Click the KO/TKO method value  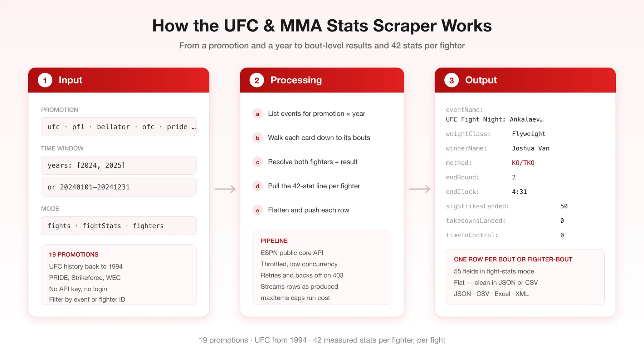pos(523,163)
